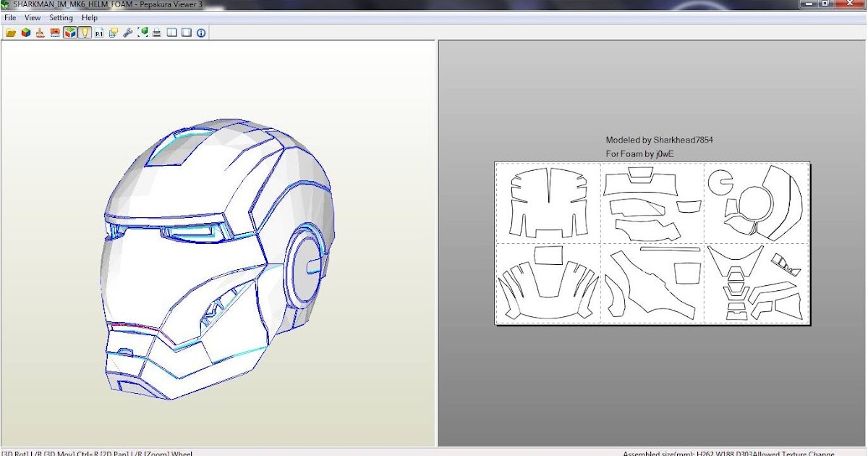
Task: Select the bottom-left pattern page
Action: coord(548,282)
